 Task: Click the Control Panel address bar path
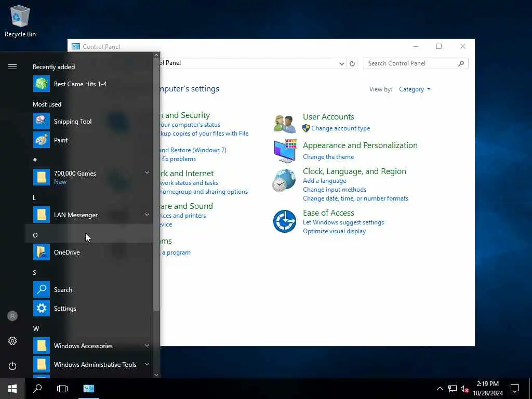[249, 63]
